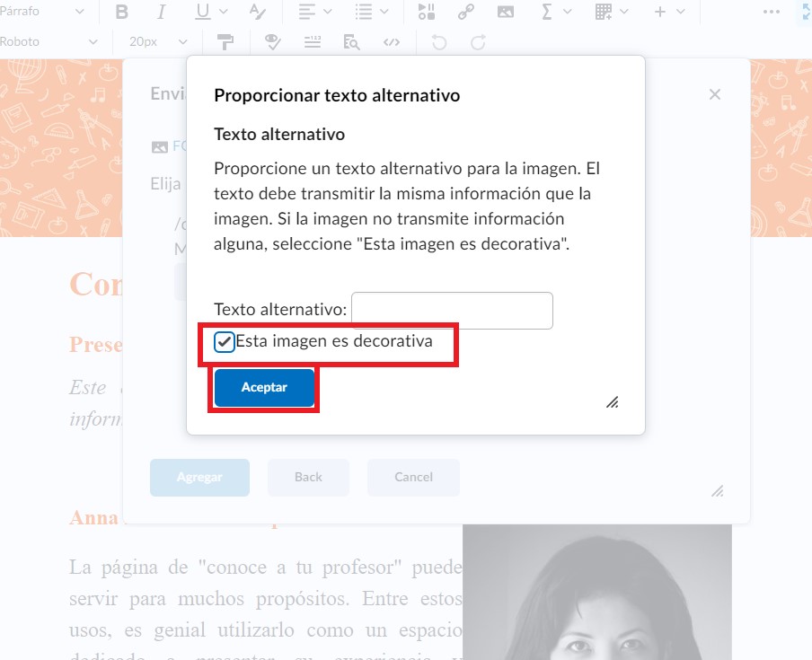Click the Back button in background dialog

coord(308,477)
